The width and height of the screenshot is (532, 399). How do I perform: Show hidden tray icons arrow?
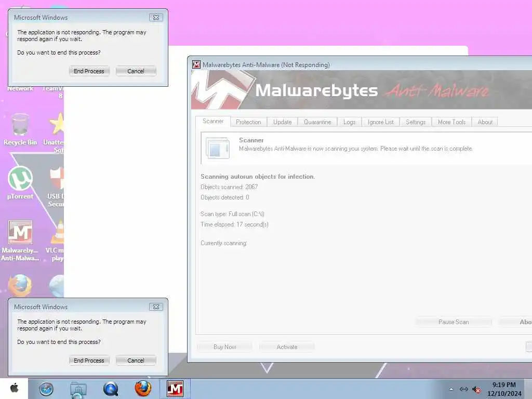pyautogui.click(x=451, y=390)
